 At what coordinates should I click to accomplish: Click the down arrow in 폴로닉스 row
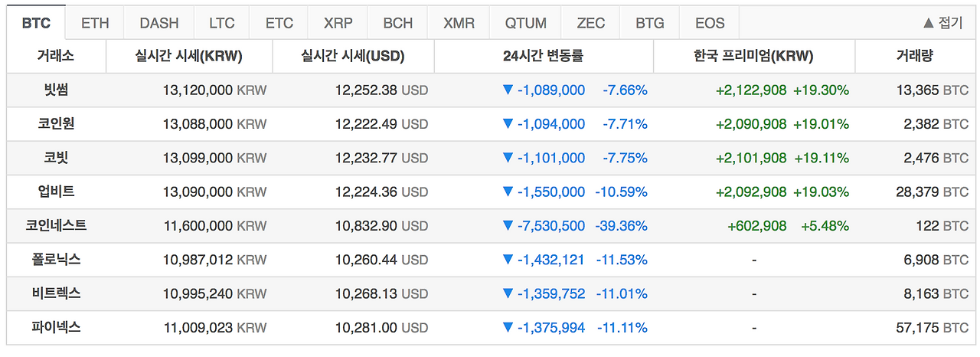(508, 260)
